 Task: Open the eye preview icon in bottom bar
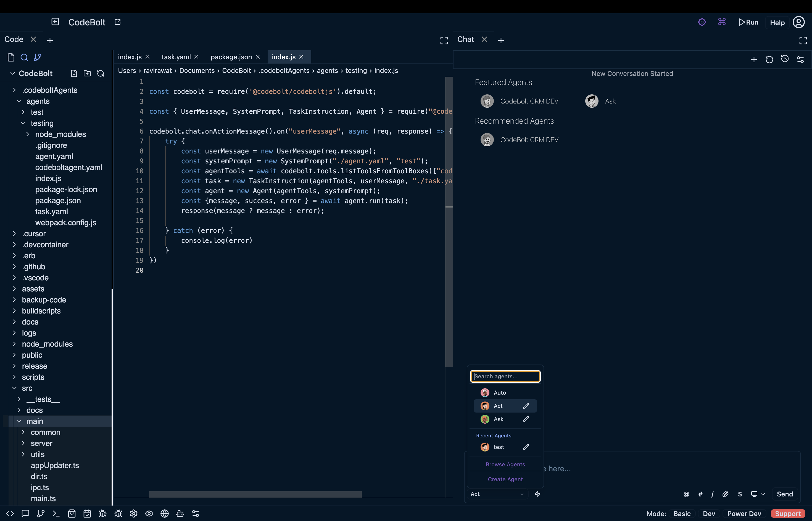coord(149,514)
